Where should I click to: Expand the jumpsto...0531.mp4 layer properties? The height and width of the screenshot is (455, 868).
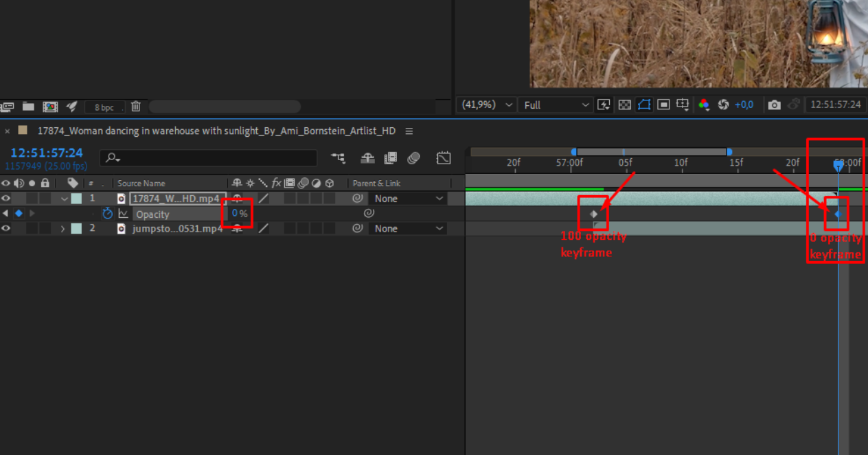pos(62,228)
